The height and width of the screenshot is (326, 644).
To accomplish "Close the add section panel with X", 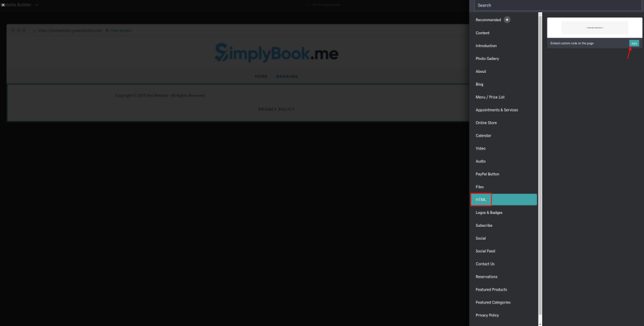I will [x=3, y=5].
